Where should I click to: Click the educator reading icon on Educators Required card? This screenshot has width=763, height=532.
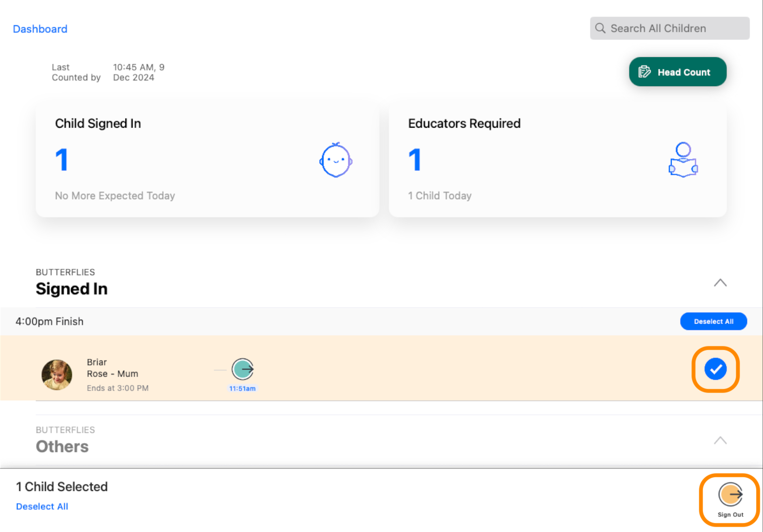pos(683,159)
